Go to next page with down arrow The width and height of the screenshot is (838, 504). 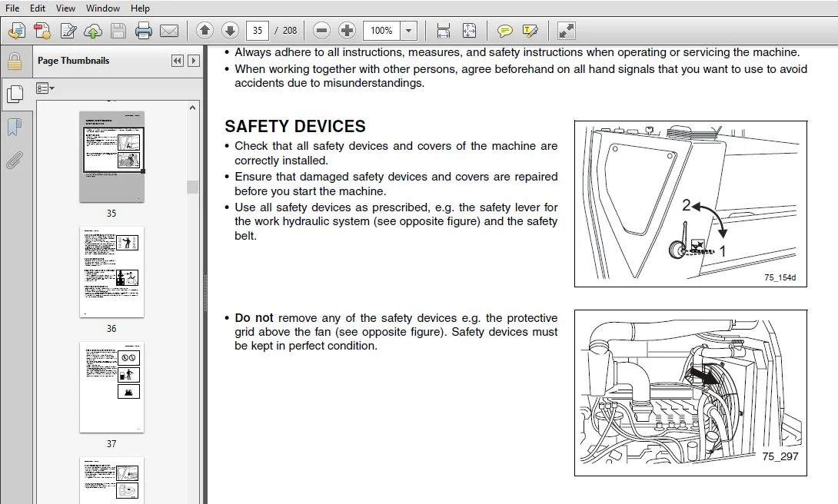click(230, 31)
